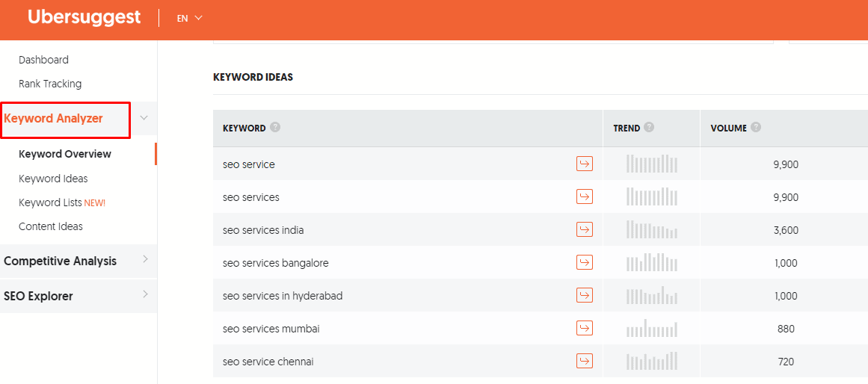Image resolution: width=868 pixels, height=384 pixels.
Task: View trend chart for 'seo services' row
Action: pyautogui.click(x=651, y=196)
